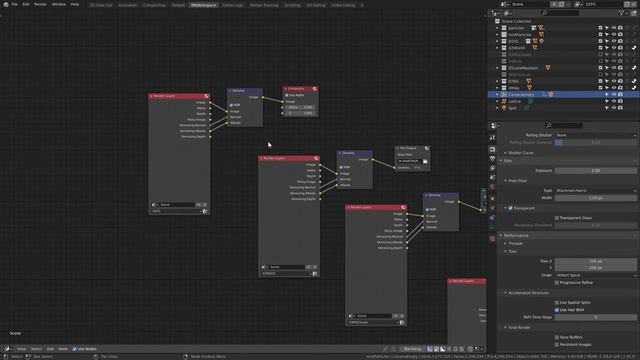
Task: Open the Texture properties tab
Action: [x=492, y=239]
